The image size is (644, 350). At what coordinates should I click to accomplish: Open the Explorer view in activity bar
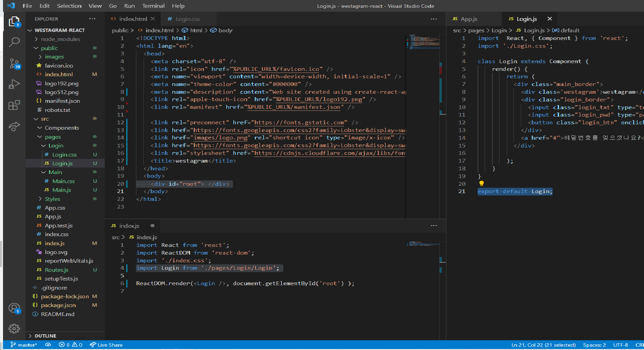coord(14,22)
